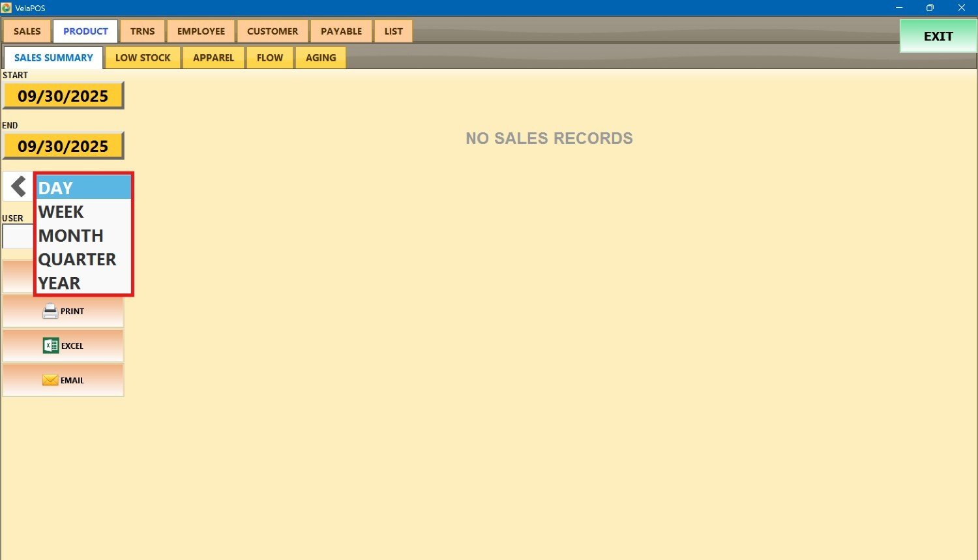Switch to the EMPLOYEE tab
The image size is (978, 560).
click(201, 31)
